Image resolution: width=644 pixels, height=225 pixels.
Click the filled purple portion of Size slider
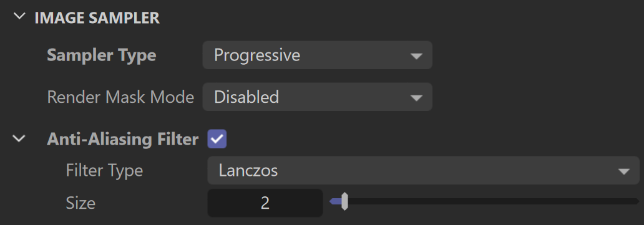336,201
